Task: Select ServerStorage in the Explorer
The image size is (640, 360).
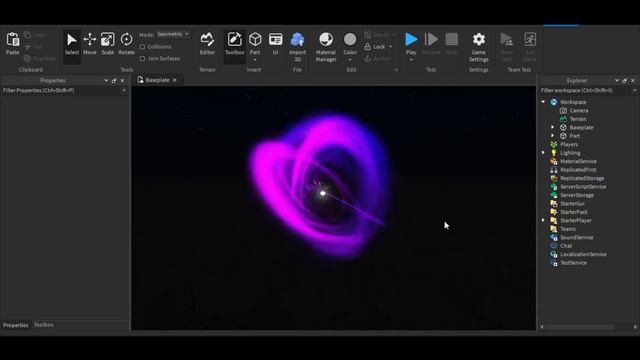Action: pos(577,195)
